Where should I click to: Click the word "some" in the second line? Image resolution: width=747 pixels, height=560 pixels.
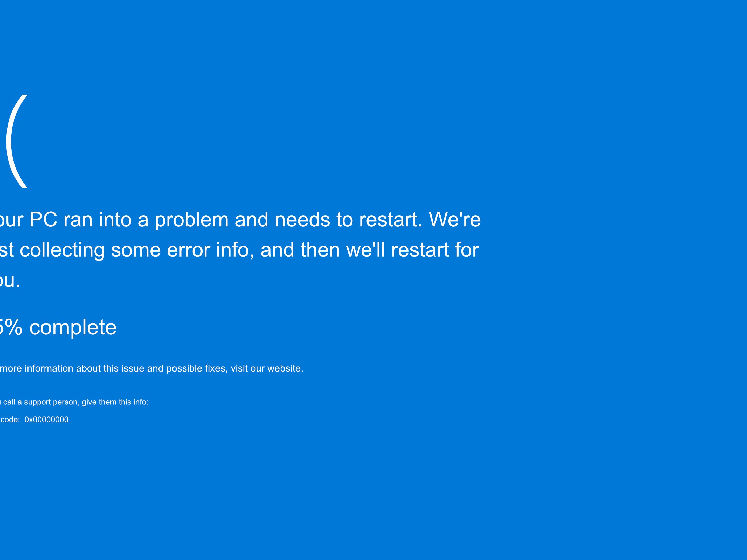click(x=136, y=250)
